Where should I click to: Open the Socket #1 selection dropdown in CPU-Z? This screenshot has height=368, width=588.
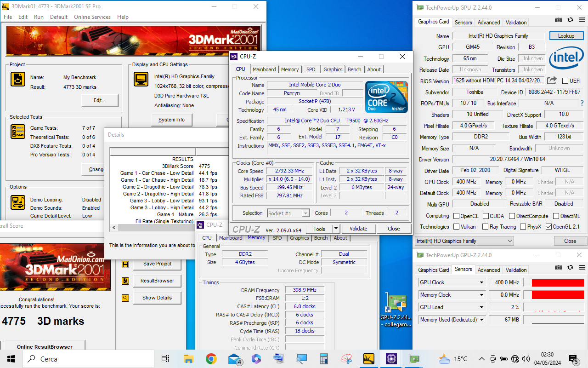(x=288, y=213)
